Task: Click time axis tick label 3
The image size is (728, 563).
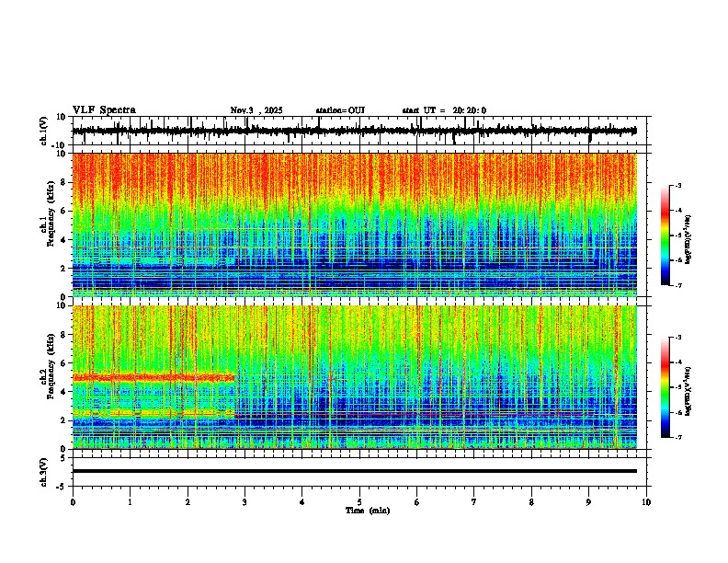Action: 245,502
